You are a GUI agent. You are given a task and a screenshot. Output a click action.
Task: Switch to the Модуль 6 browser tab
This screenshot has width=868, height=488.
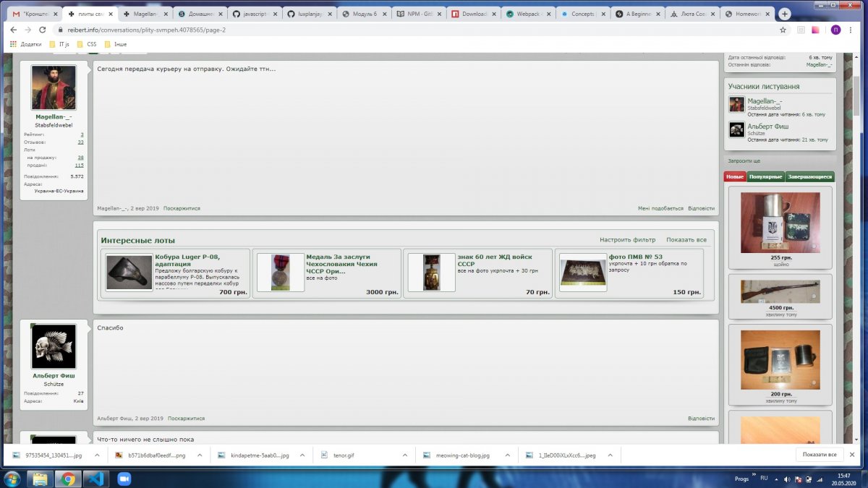click(363, 14)
